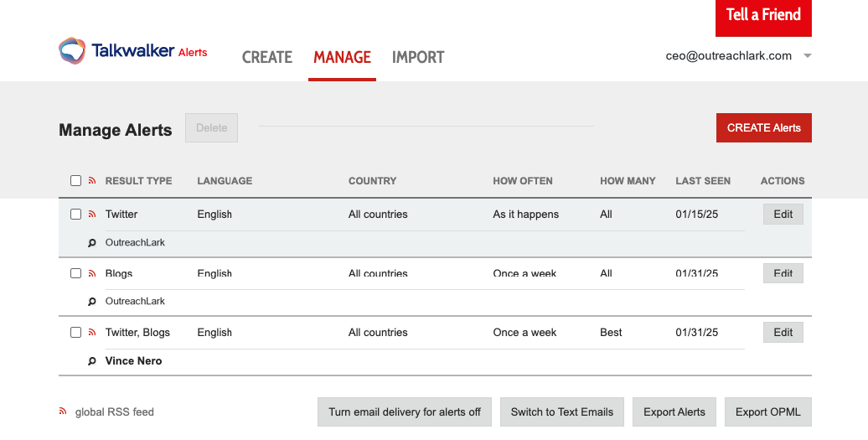Image resolution: width=868 pixels, height=440 pixels.
Task: Check the Blogs alert row checkbox
Action: tap(76, 273)
